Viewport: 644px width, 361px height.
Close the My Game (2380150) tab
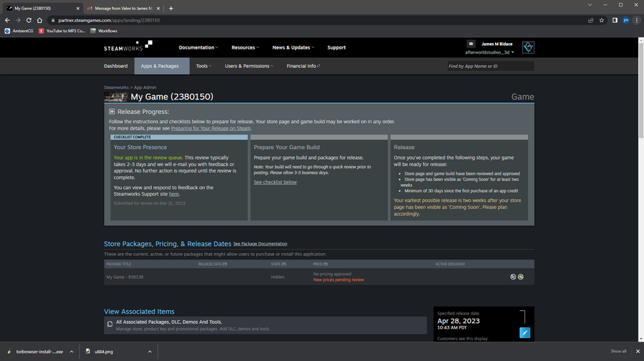tap(77, 8)
